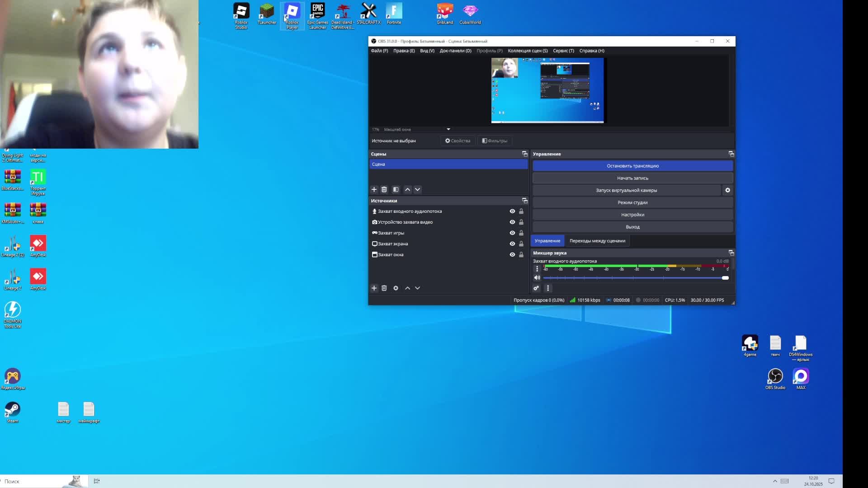Delete selected source with trash icon
Image resolution: width=868 pixels, height=488 pixels.
[x=384, y=288]
